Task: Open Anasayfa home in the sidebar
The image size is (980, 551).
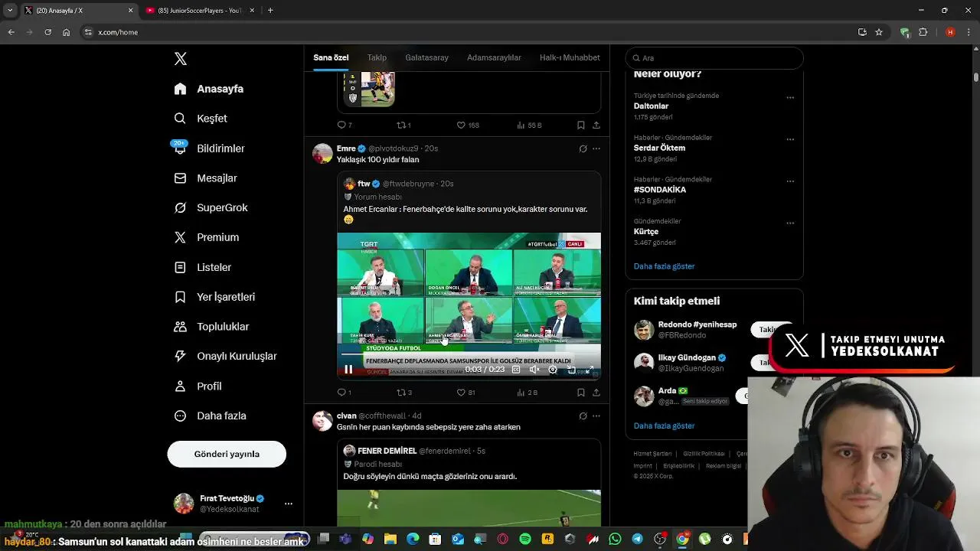Action: click(x=208, y=89)
